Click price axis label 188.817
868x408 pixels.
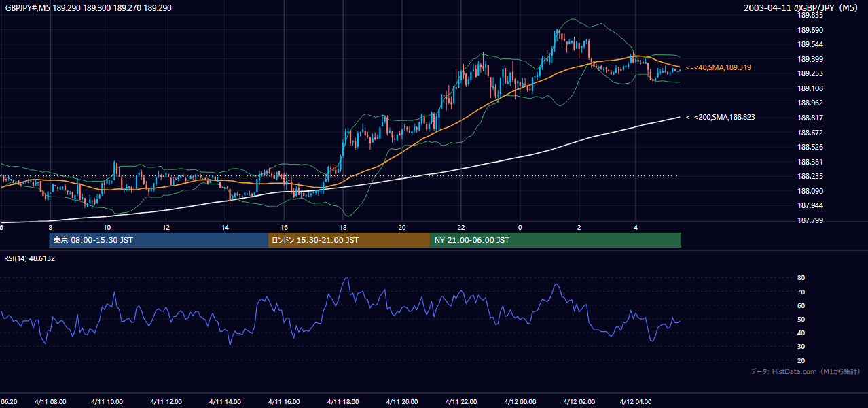coord(810,118)
